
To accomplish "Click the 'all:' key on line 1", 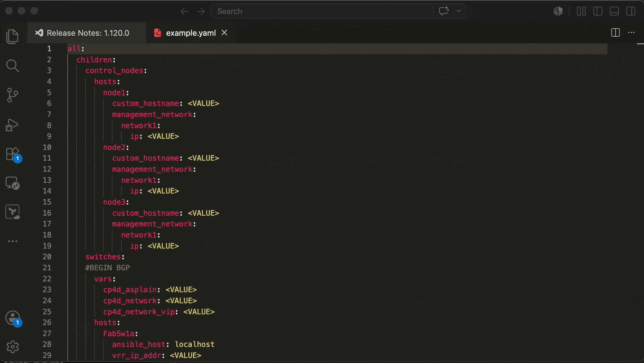I will click(76, 49).
